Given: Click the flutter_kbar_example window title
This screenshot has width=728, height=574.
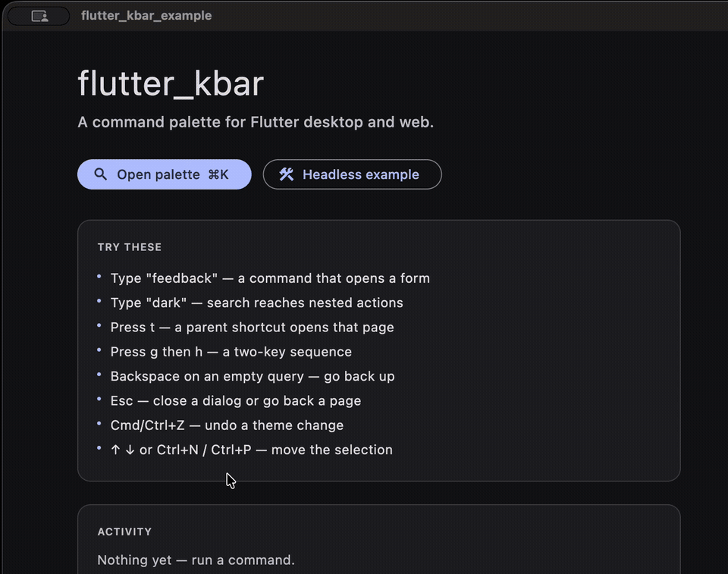Looking at the screenshot, I should point(146,16).
